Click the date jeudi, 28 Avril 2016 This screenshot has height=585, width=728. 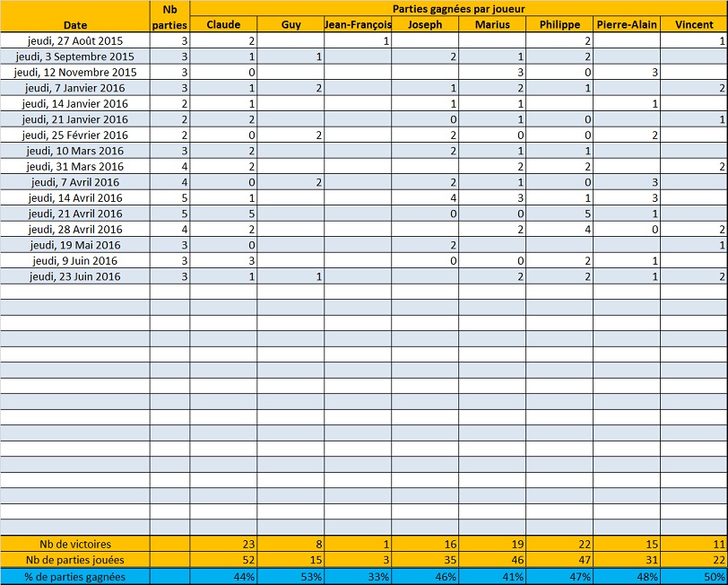[74, 230]
